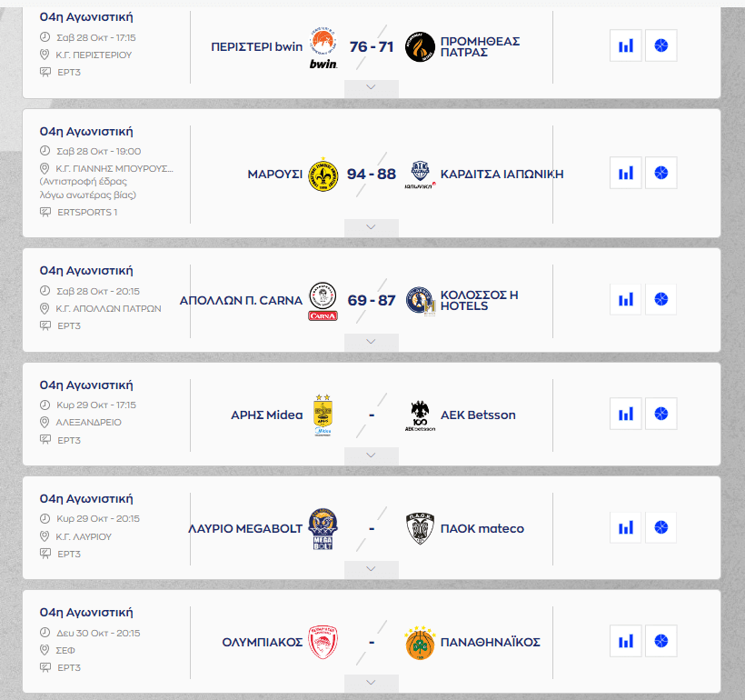745x700 pixels.
Task: Expand the Lavrio vs PAOK match
Action: tap(371, 569)
